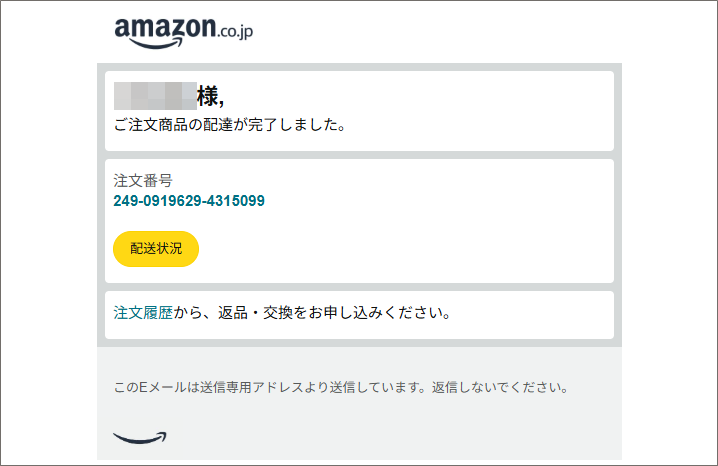Open order number 249-0919629-4315099 link
Viewport: 718px width, 466px height.
(189, 201)
